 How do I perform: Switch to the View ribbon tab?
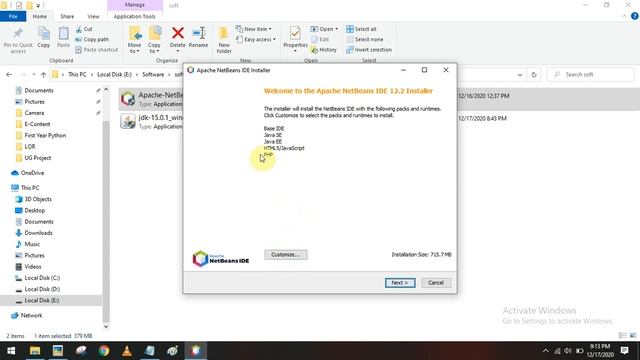93,16
